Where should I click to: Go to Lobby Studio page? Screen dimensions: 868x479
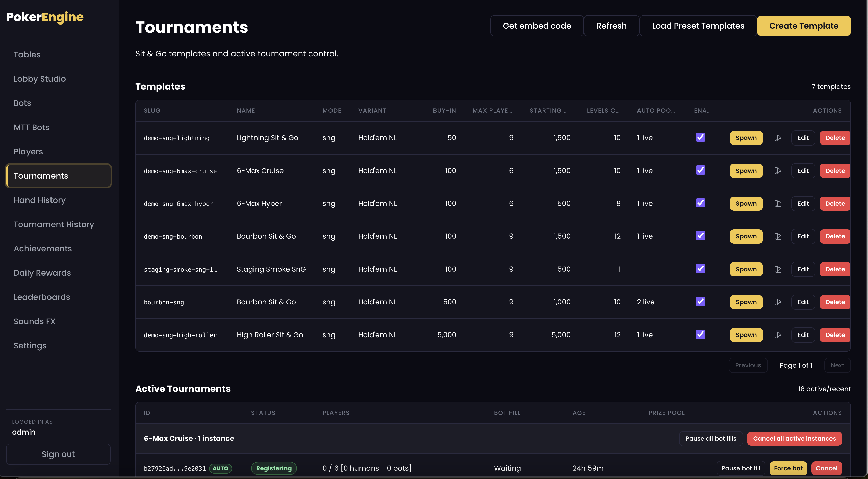point(58,79)
